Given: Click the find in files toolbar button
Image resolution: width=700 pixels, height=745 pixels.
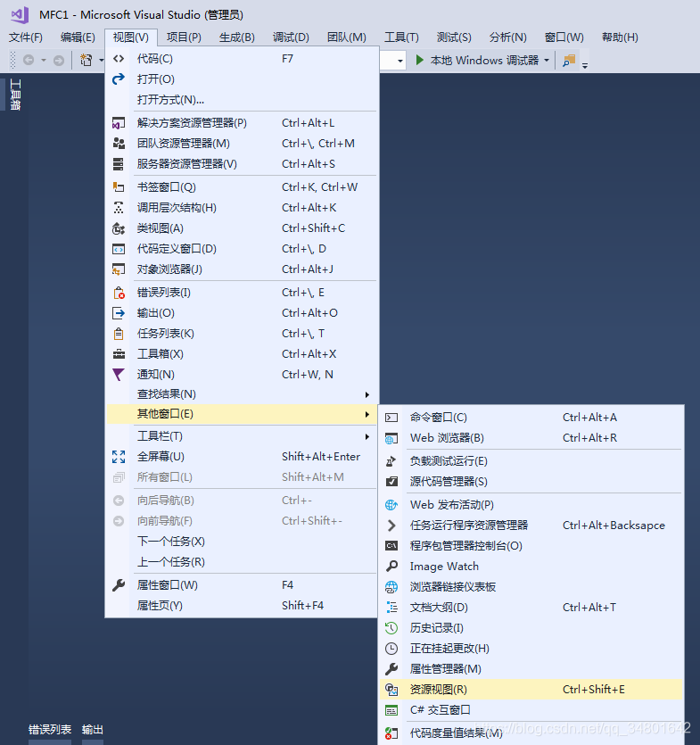Looking at the screenshot, I should [x=568, y=61].
